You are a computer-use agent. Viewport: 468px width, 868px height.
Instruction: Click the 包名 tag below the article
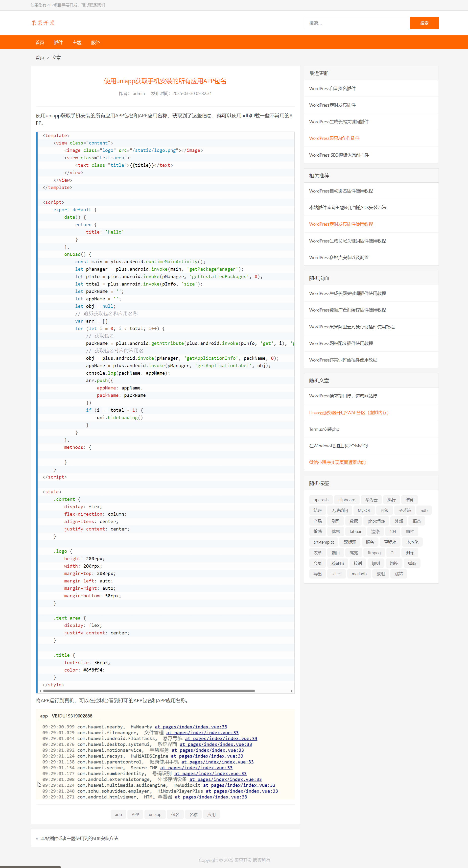tap(175, 814)
